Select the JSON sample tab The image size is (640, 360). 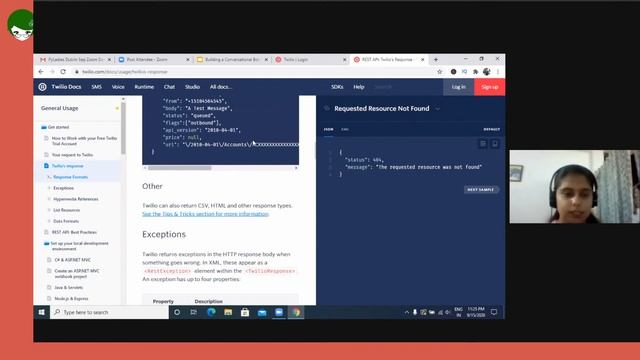coord(329,129)
